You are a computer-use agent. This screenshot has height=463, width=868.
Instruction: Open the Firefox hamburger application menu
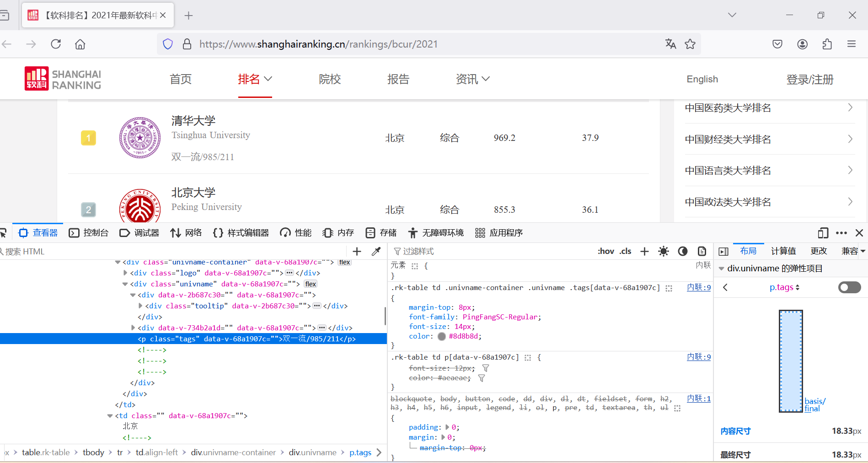click(x=852, y=44)
